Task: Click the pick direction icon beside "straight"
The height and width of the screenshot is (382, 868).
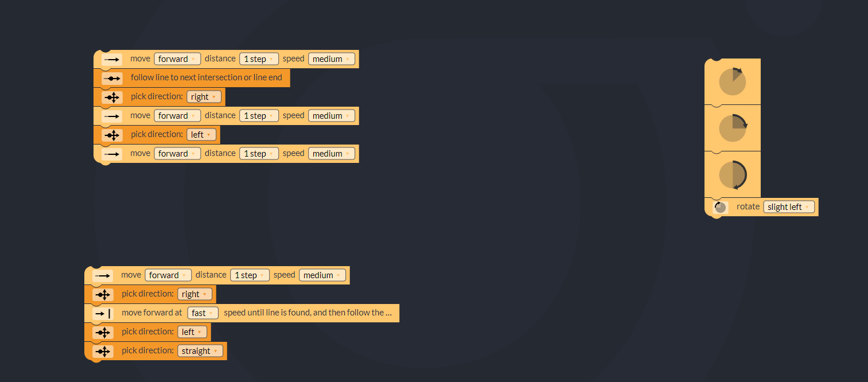Action: (x=103, y=351)
